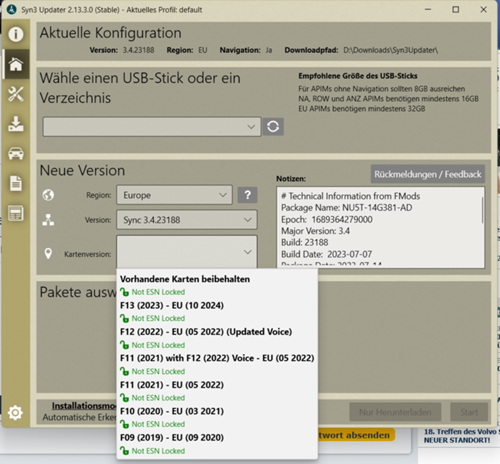This screenshot has width=500, height=464.
Task: Click unlock icon under Vorhandene Karten beibehalten
Action: 124,292
